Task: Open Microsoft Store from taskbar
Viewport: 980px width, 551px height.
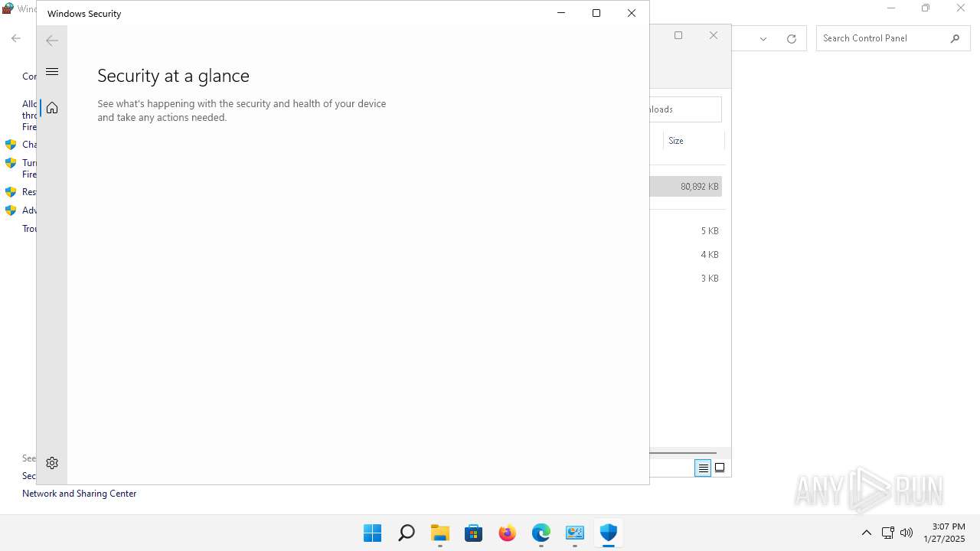Action: [x=474, y=533]
